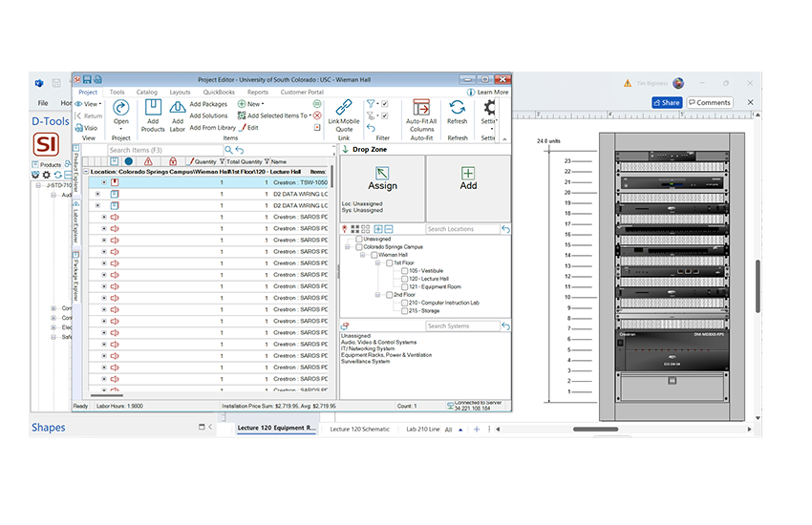Check the 105 - Vestibule checkbox

point(404,270)
